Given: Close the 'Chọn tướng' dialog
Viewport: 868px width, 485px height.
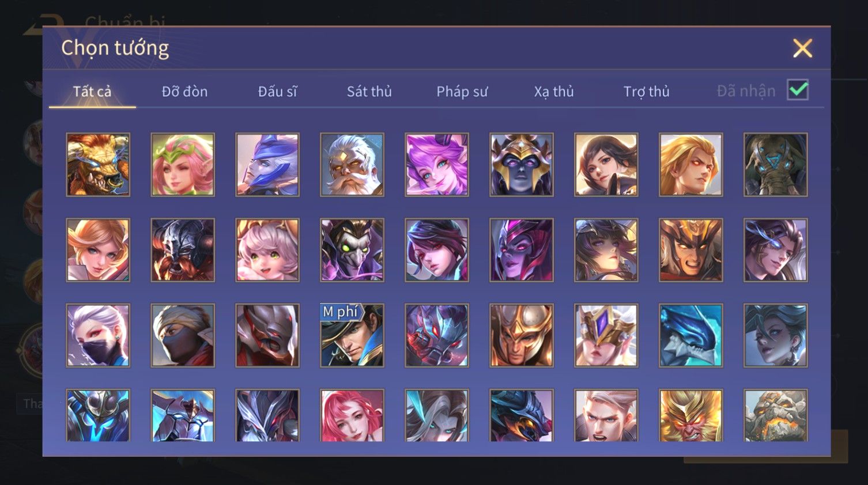Looking at the screenshot, I should (x=802, y=48).
